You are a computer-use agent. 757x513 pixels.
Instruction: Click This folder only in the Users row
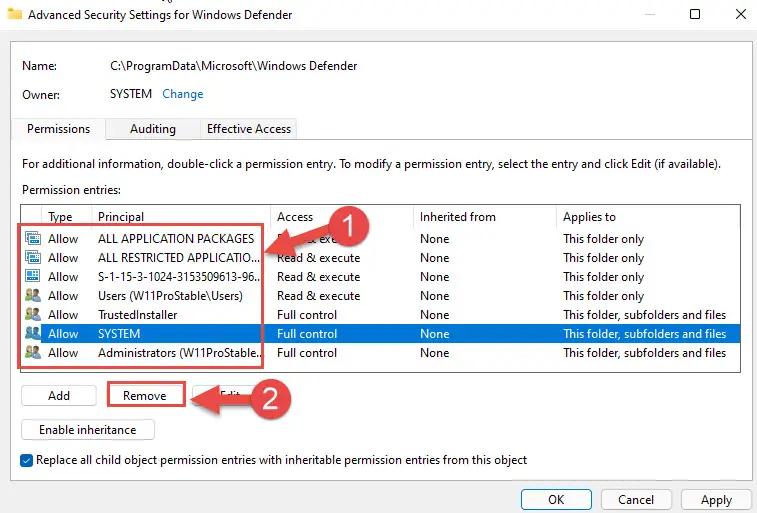[x=603, y=295]
